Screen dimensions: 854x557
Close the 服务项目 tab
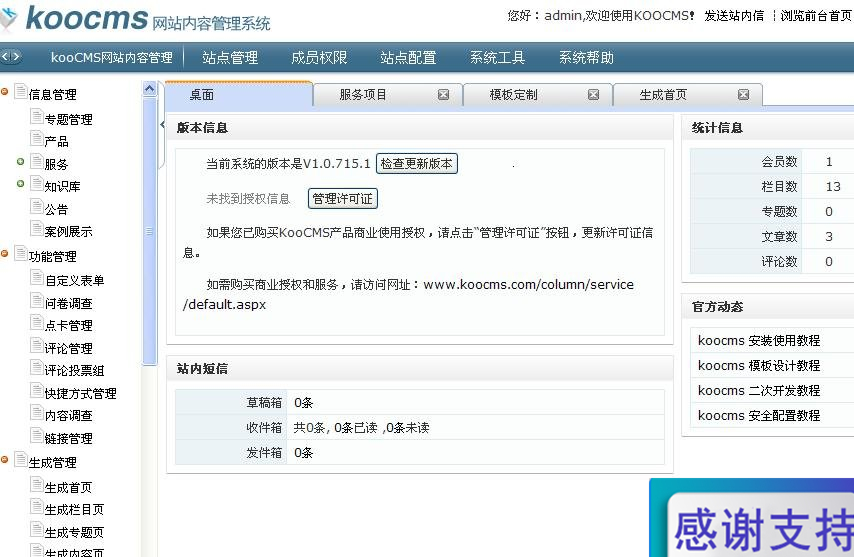click(x=443, y=95)
